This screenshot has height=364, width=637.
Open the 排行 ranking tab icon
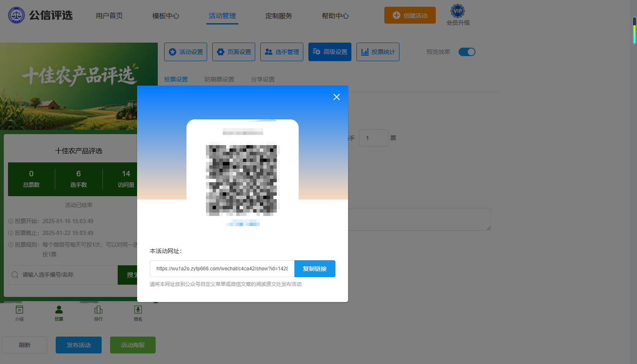tap(98, 313)
